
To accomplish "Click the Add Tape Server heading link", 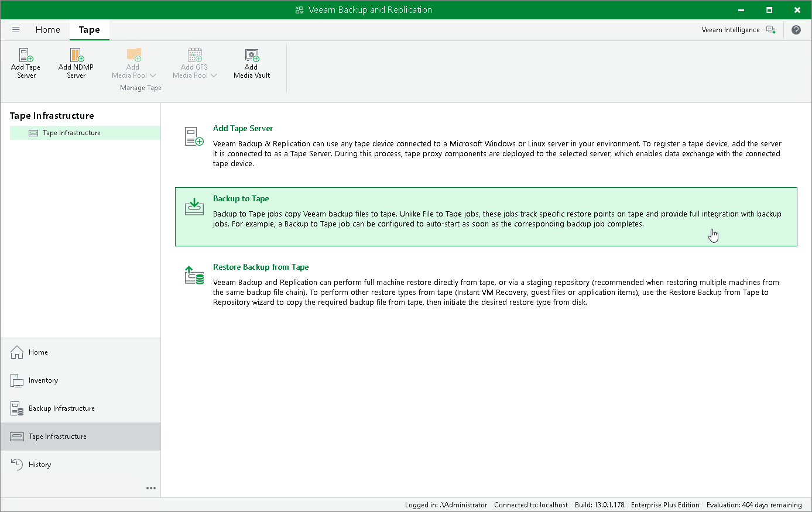I will point(243,129).
